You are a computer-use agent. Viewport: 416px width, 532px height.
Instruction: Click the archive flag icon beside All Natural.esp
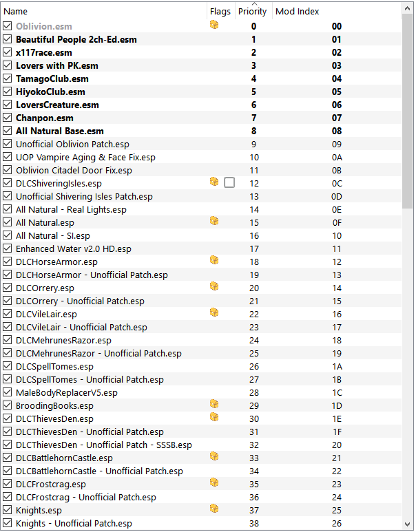pyautogui.click(x=214, y=221)
